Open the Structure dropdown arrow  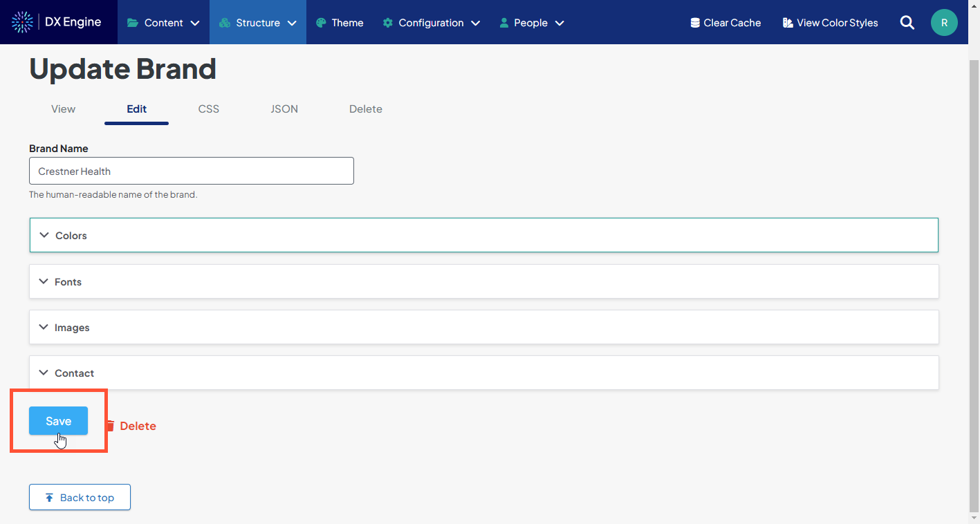pyautogui.click(x=292, y=23)
